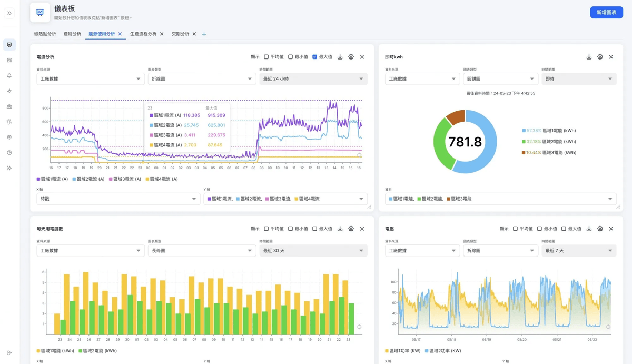Image resolution: width=632 pixels, height=364 pixels.
Task: Click the logout icon at sidebar bottom
Action: point(9,353)
